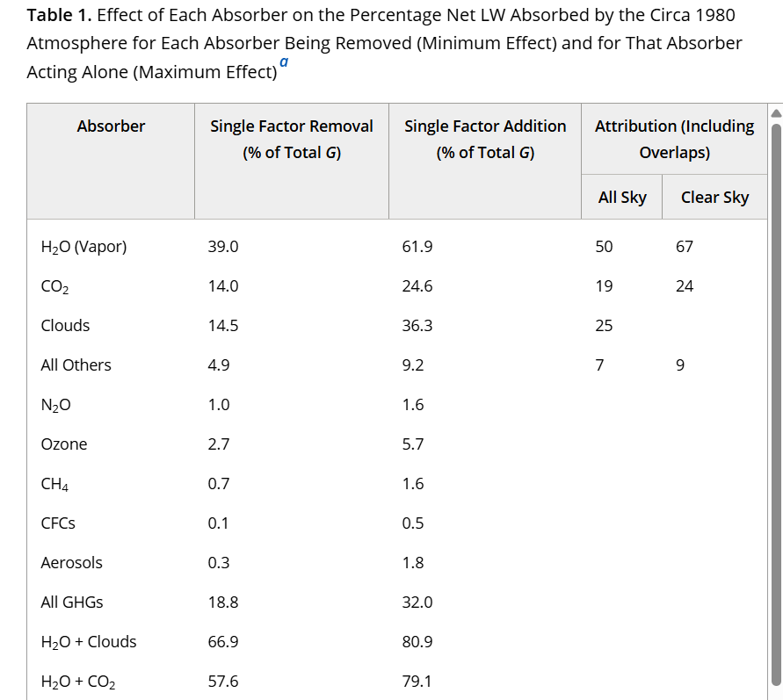Click the All Sky subheader

(622, 197)
